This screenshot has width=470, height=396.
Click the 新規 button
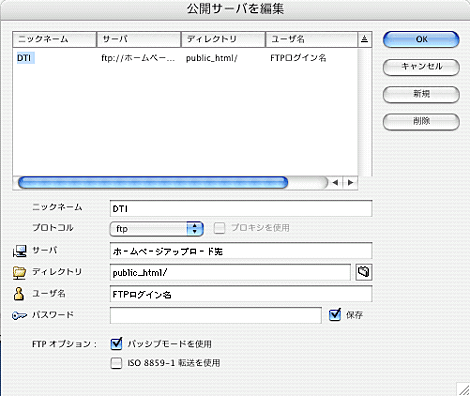421,94
